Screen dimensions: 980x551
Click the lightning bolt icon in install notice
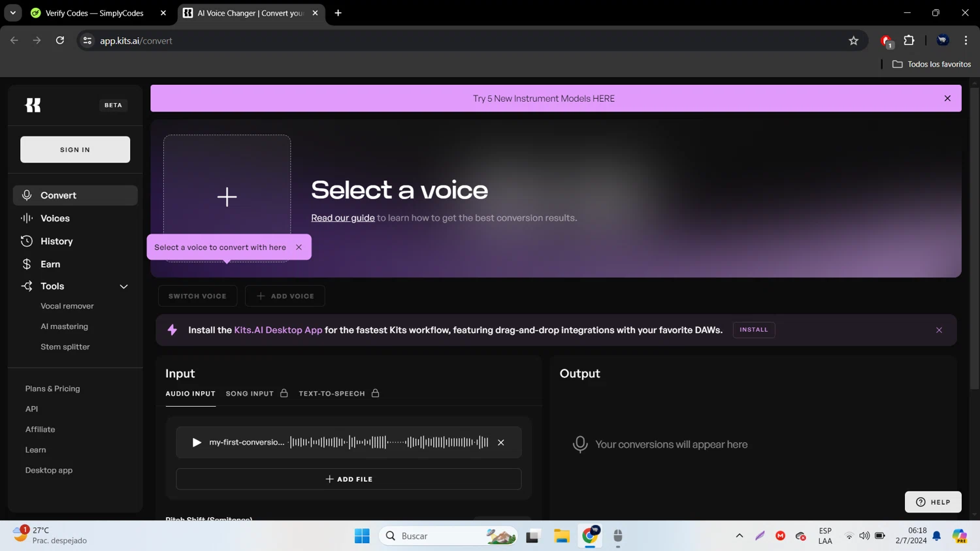coord(172,330)
